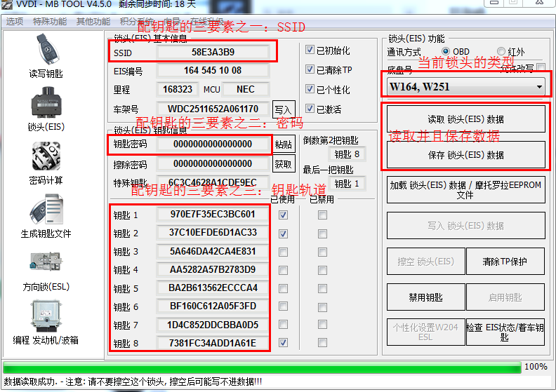Image resolution: width=556 pixels, height=392 pixels.
Task: Click 钥匙 7 field 1D4C852DDCBBA0D5
Action: pos(213,325)
